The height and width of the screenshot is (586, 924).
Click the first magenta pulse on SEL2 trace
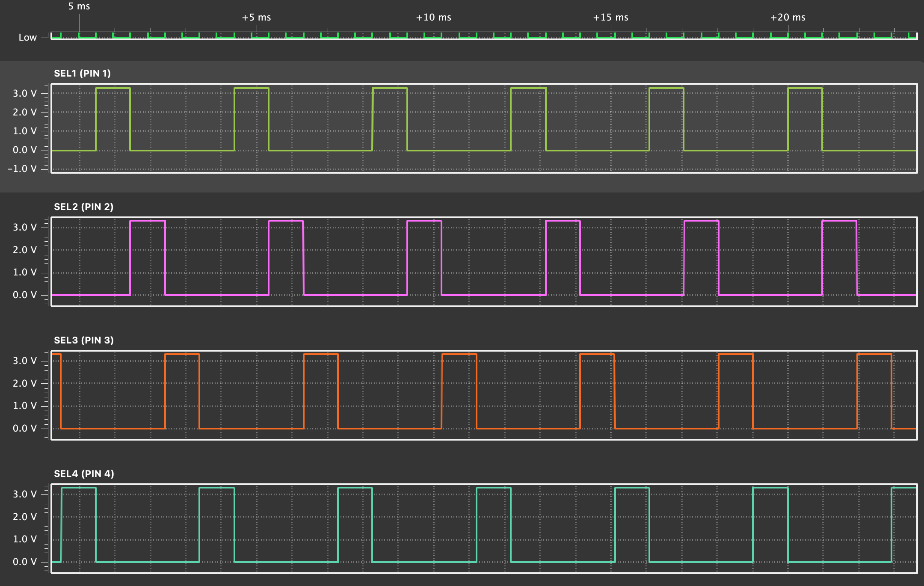(x=148, y=221)
